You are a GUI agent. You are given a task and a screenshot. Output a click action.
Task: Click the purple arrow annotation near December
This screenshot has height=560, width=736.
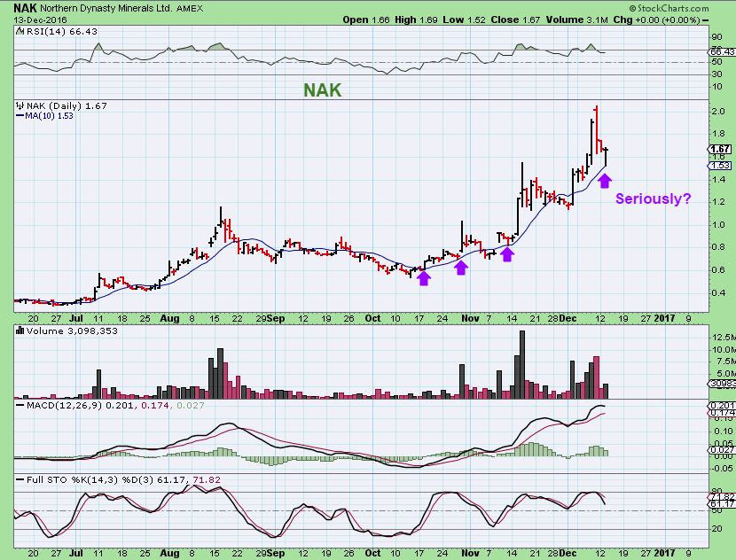coord(604,180)
